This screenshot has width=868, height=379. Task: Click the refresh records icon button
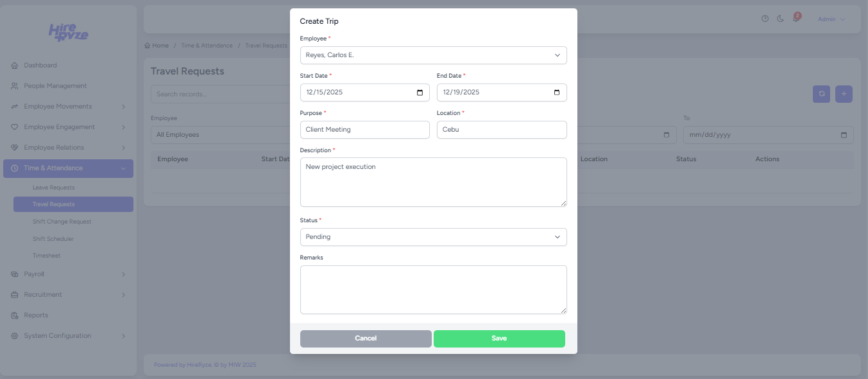(821, 94)
